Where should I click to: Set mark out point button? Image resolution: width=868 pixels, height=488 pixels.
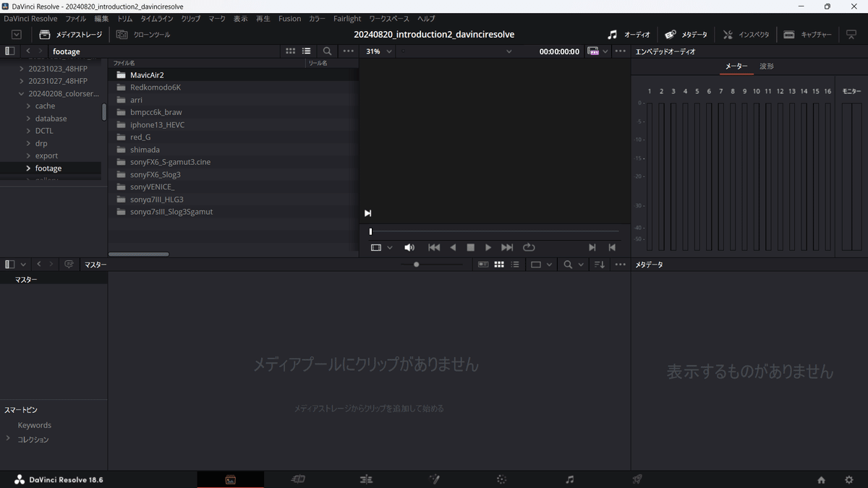[x=612, y=247]
